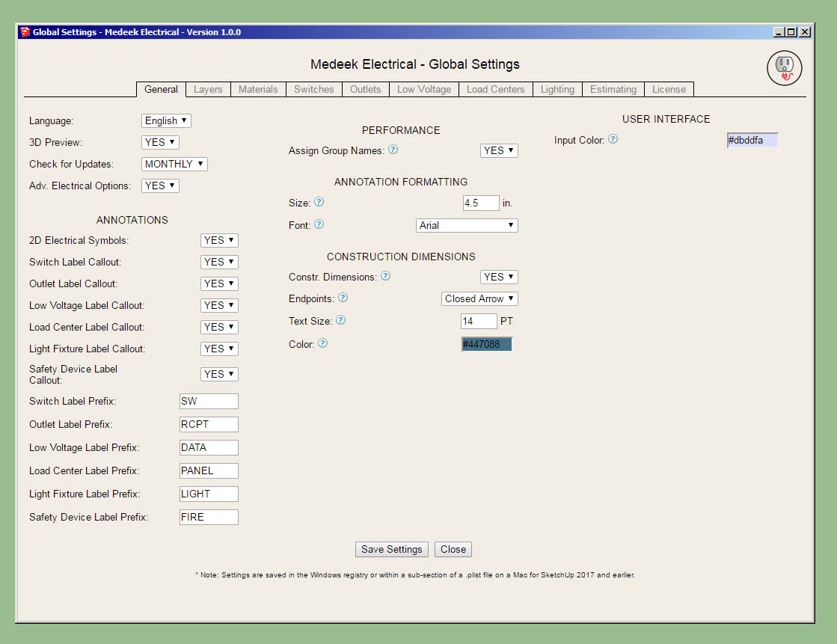
Task: Maximize the Global Settings window
Action: pos(791,32)
